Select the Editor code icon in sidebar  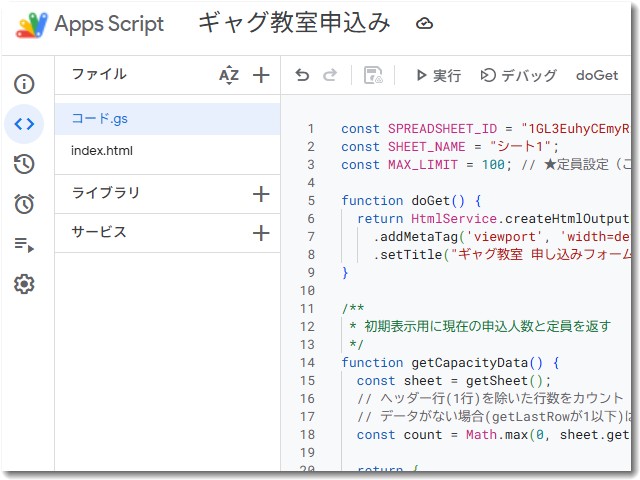point(24,124)
